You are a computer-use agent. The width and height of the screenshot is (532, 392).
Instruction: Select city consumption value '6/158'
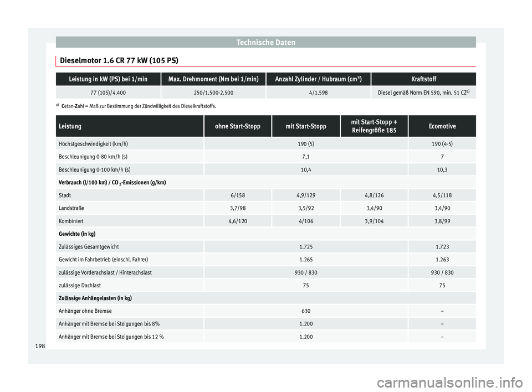(238, 195)
